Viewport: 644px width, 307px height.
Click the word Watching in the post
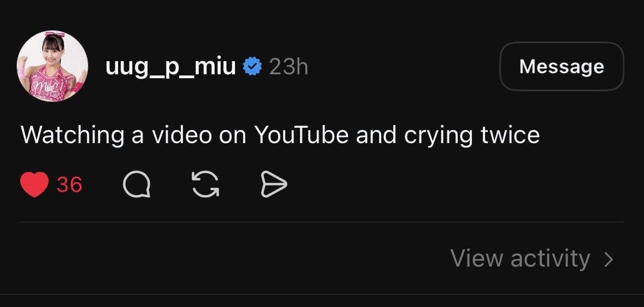point(72,135)
